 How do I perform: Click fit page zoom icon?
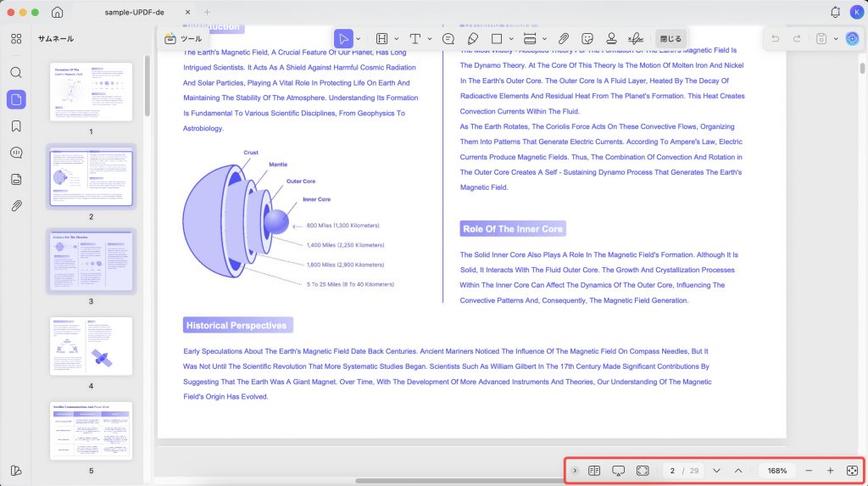coord(852,471)
